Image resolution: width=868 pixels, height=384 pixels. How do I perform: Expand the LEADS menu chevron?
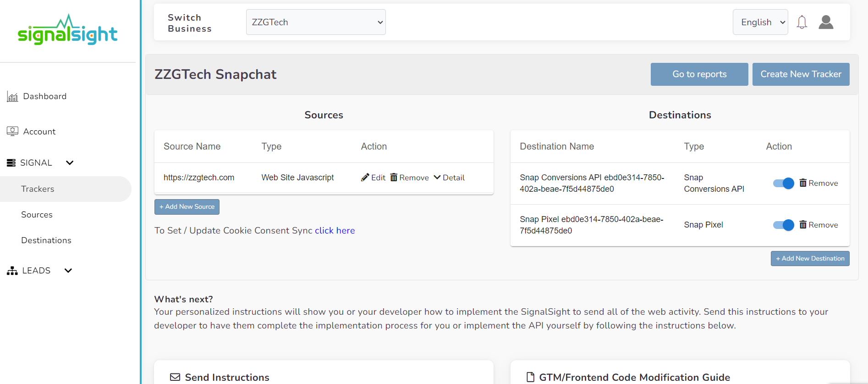[68, 271]
